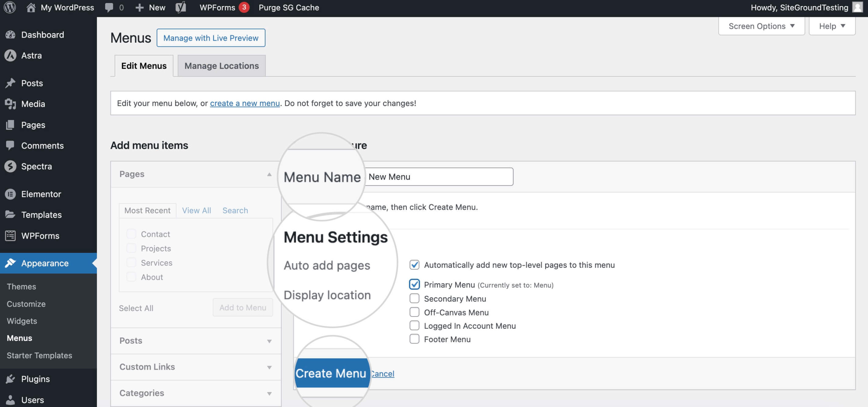Click the Users person icon

click(11, 400)
